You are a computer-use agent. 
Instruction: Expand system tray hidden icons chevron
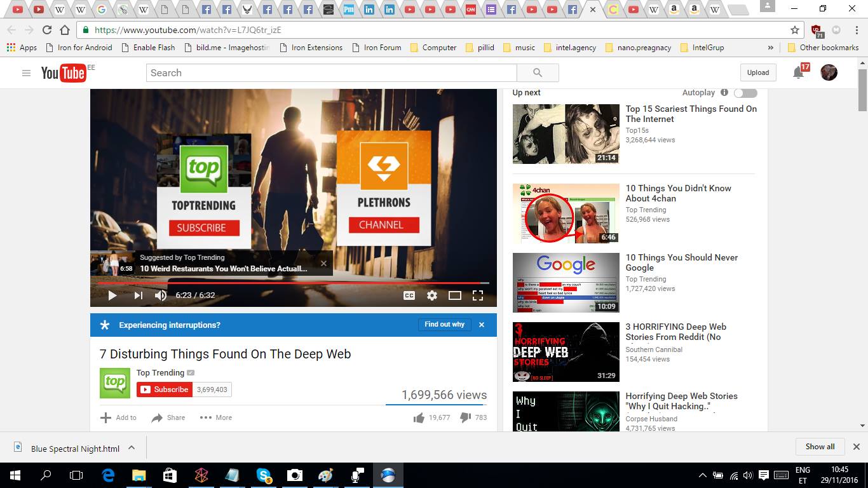(x=702, y=475)
